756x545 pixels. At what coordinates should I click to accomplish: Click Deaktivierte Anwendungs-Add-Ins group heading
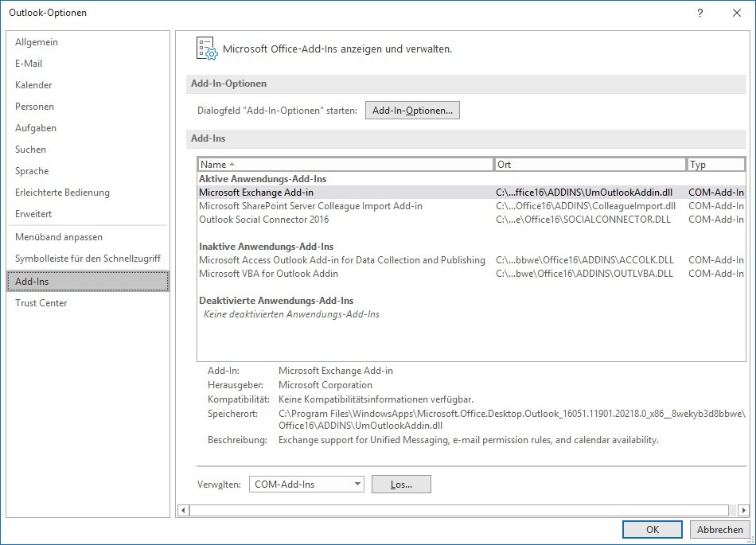tap(276, 301)
